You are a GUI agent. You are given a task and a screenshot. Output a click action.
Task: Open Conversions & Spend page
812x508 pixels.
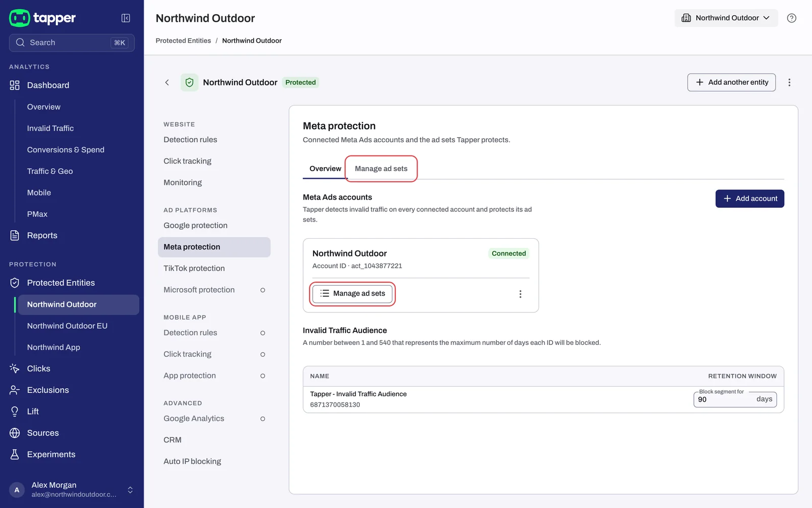pos(65,150)
